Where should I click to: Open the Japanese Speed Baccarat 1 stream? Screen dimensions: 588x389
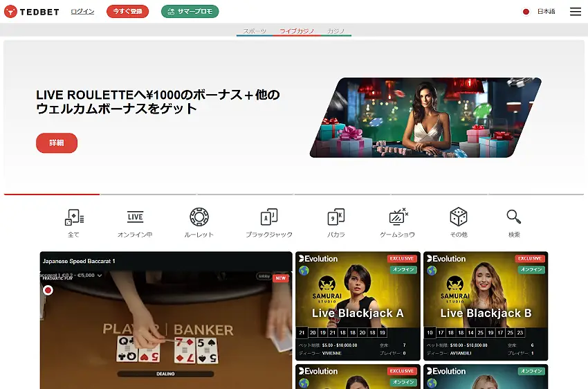(x=166, y=320)
